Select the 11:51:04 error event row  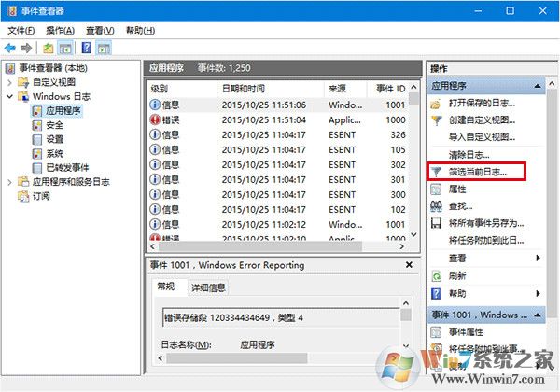click(x=278, y=120)
